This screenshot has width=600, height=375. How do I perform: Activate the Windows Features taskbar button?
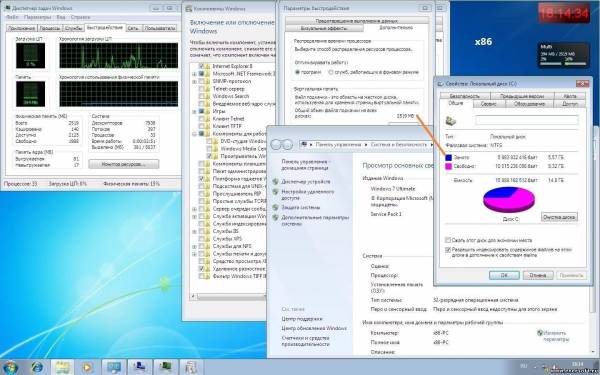(x=190, y=368)
